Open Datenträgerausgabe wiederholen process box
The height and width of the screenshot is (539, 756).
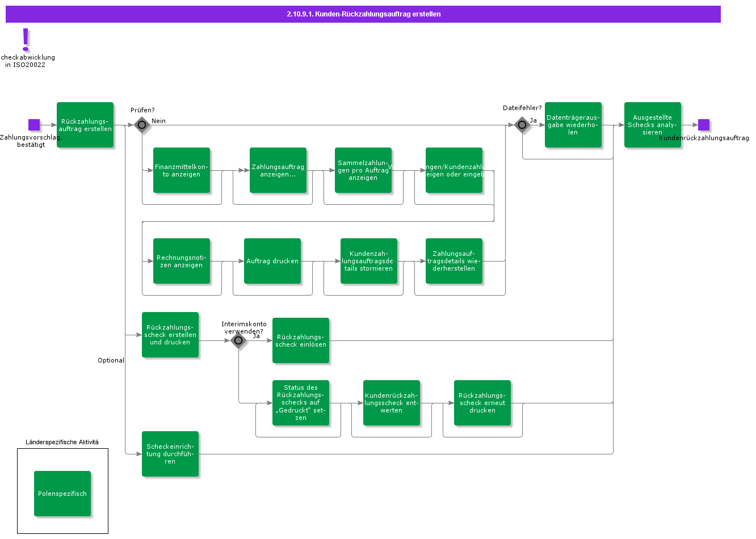(x=573, y=125)
